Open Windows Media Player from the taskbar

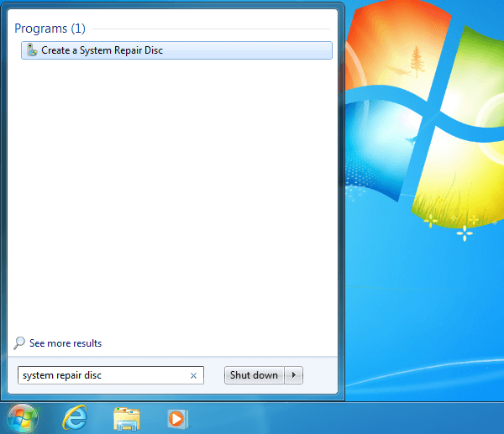point(177,419)
